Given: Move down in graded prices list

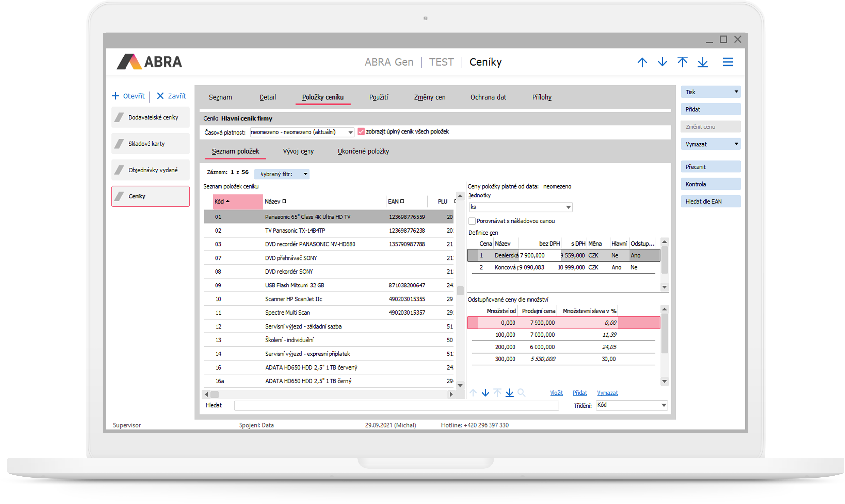Looking at the screenshot, I should point(485,393).
